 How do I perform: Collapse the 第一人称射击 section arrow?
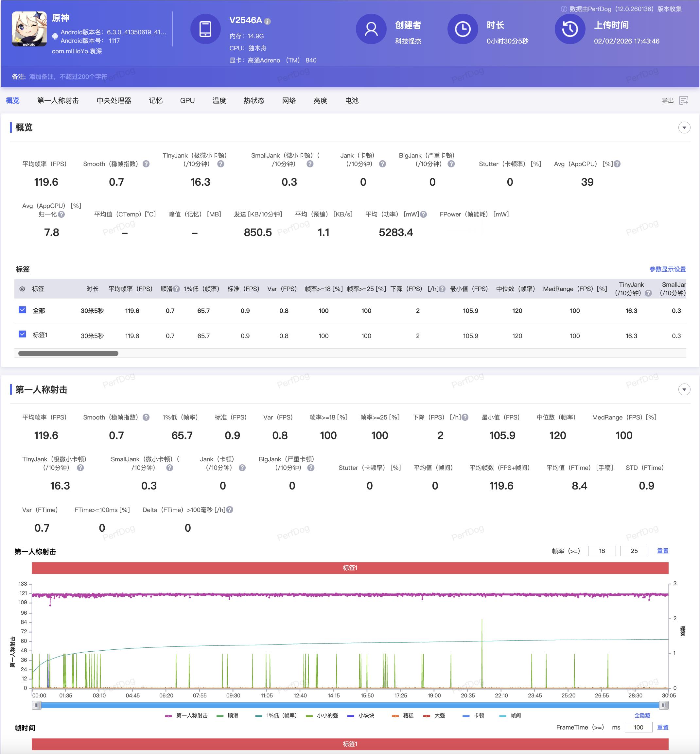[684, 389]
